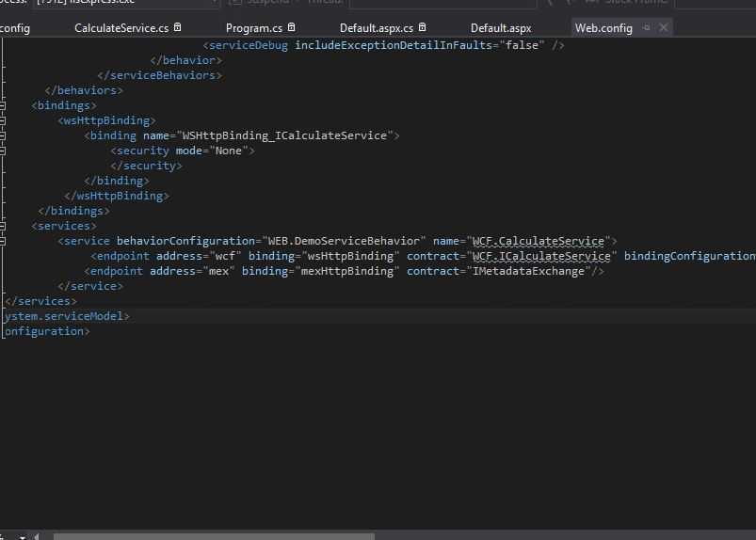Click the horizontal scrollbar thumb
Viewport: 756px width, 540px height.
point(214,536)
